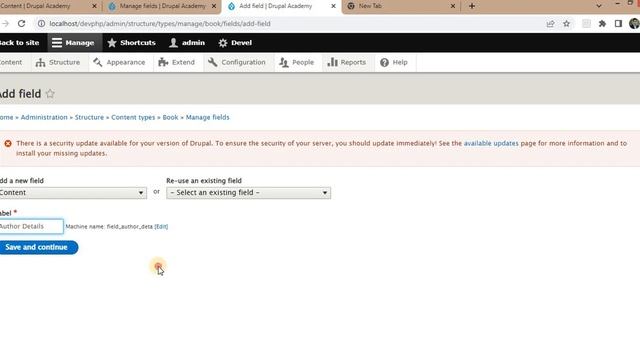
Task: Open the available updates link
Action: (x=491, y=144)
